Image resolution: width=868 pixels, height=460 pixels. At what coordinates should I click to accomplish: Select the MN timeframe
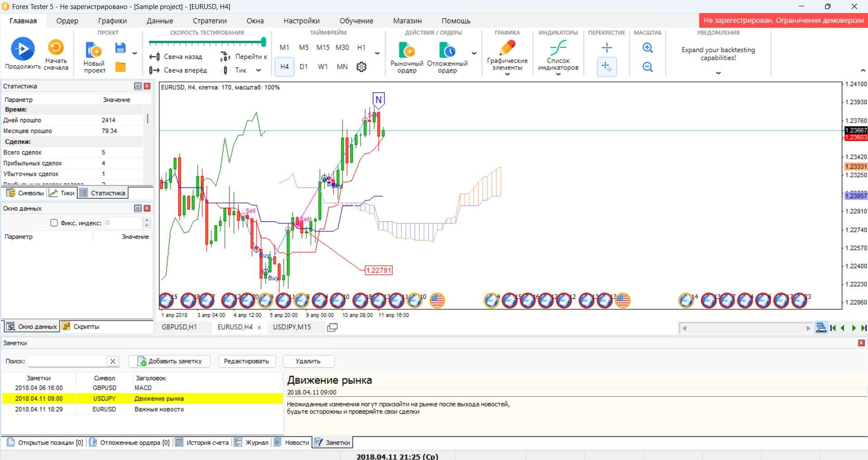(342, 67)
